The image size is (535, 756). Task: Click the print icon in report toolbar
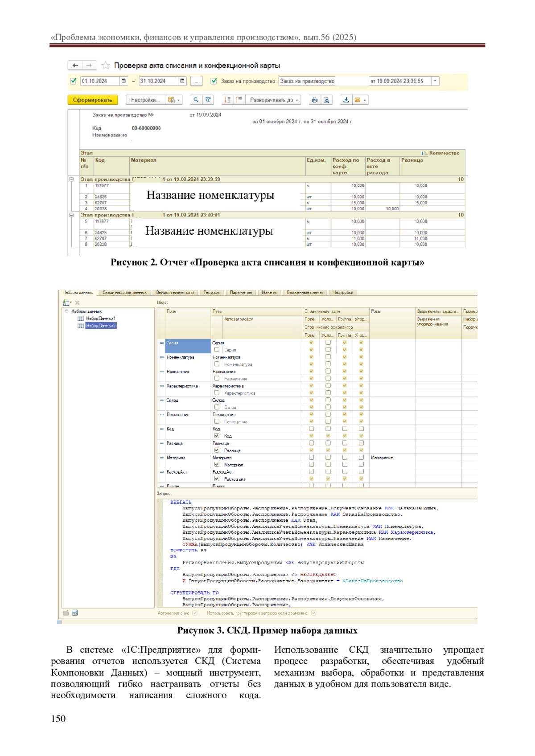click(x=315, y=100)
